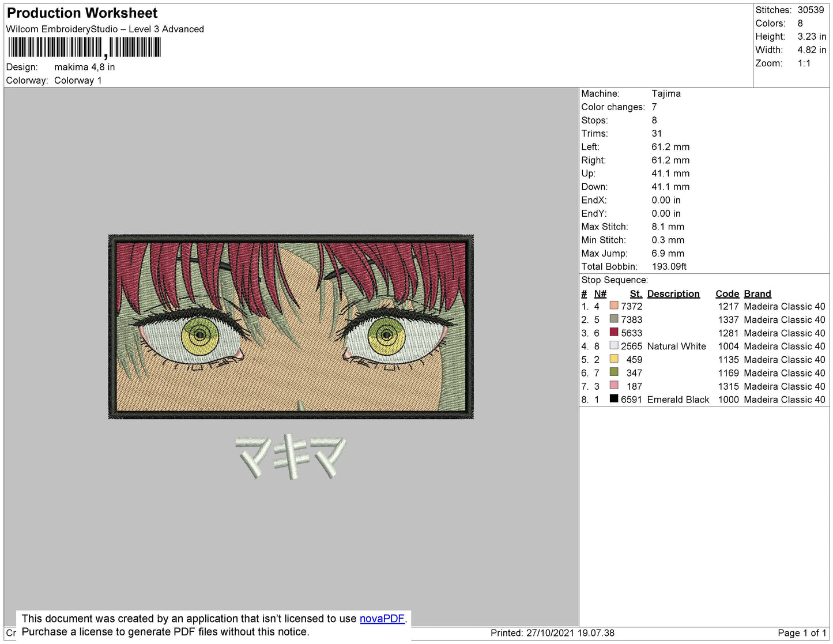
Task: Click the embroidered eyes design preview
Action: tap(291, 326)
